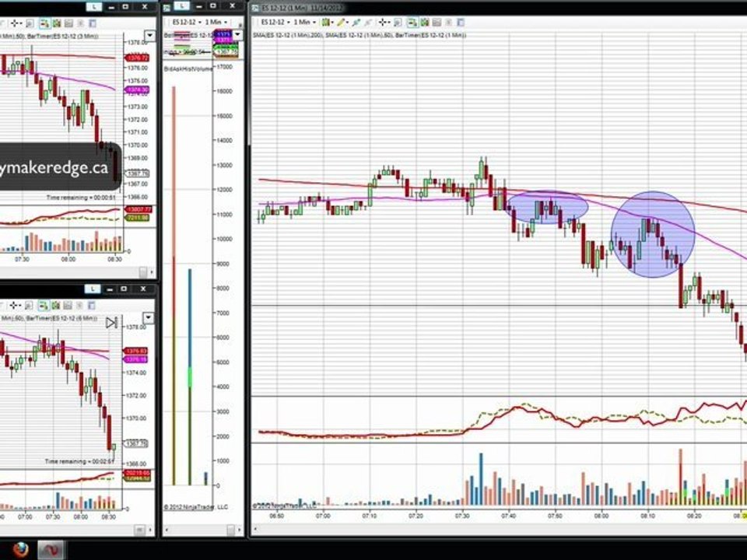Jump to latest bar in 6 Min chart
The width and height of the screenshot is (747, 560).
pyautogui.click(x=111, y=323)
